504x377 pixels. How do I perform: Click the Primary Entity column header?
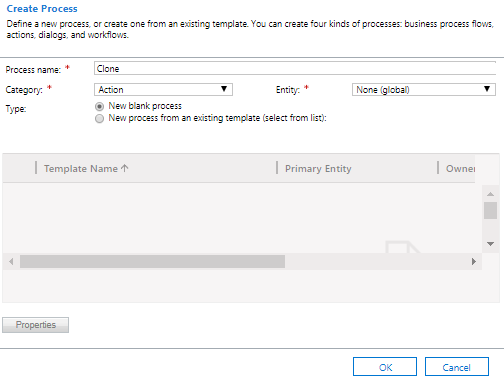(318, 169)
